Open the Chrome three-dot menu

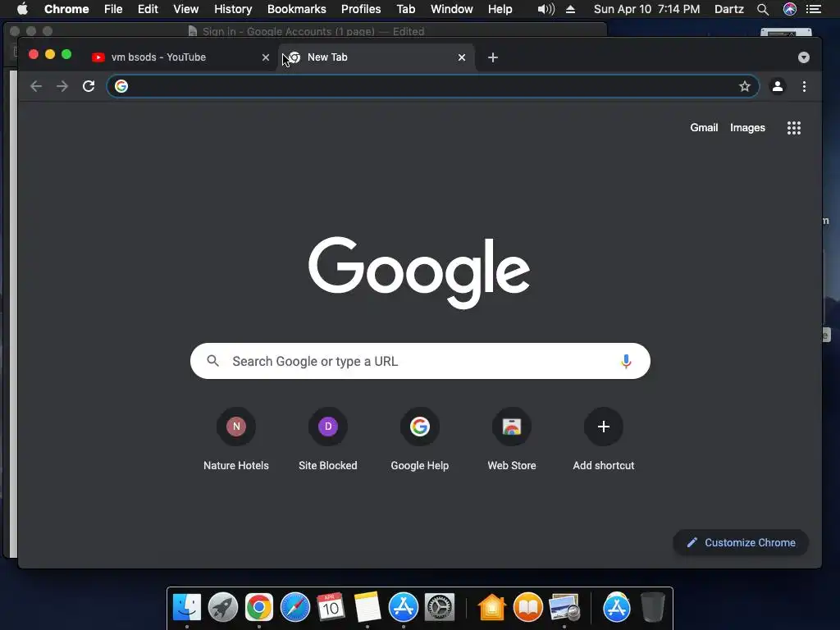(x=804, y=86)
